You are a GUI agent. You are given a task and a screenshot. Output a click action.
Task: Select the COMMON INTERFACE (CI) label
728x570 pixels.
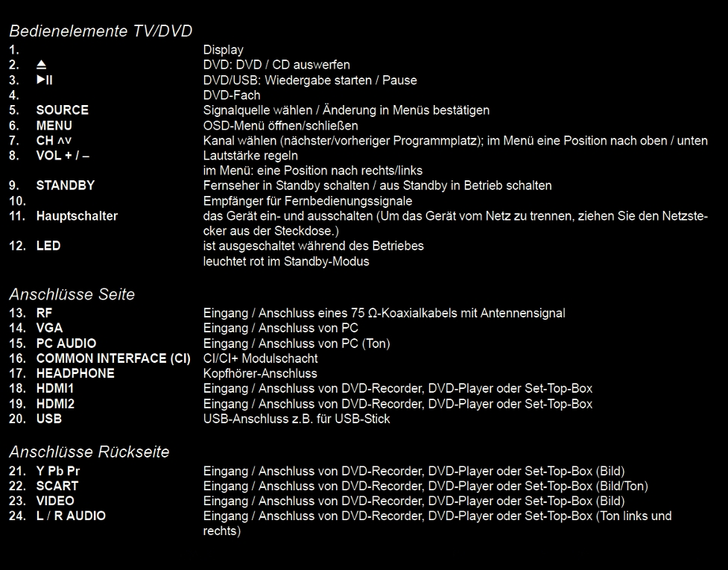point(113,358)
